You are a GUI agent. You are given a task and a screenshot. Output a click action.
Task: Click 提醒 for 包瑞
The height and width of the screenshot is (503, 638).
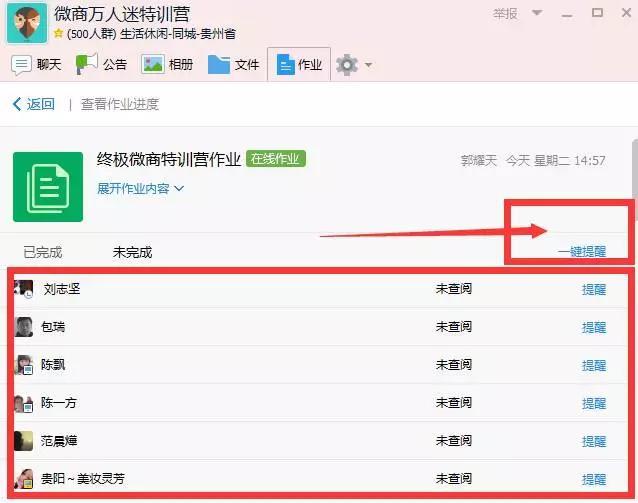[x=594, y=327]
